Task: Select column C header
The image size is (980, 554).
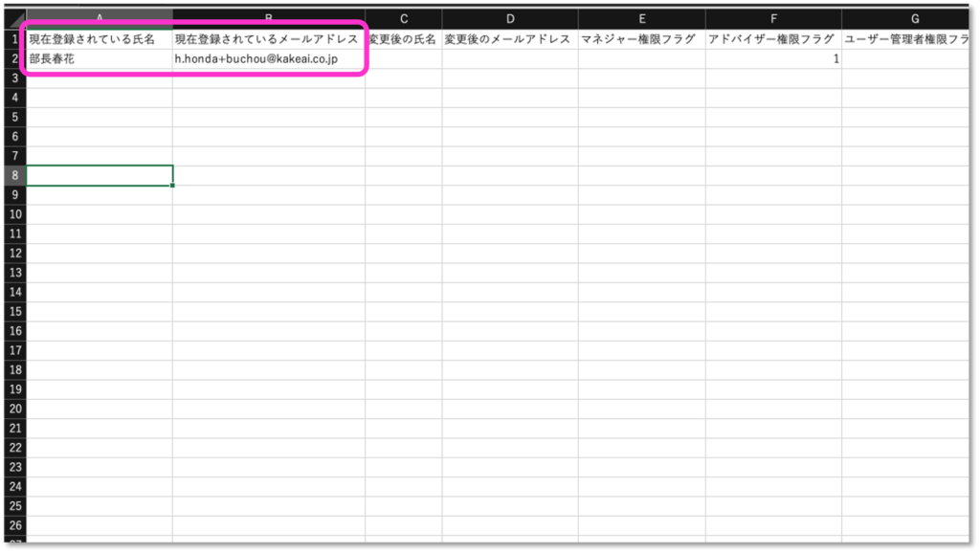Action: tap(404, 19)
